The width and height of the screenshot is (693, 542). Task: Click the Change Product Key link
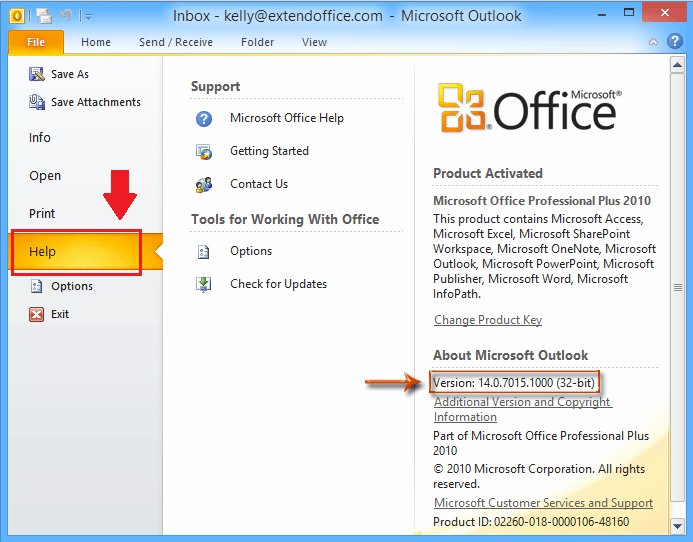488,320
